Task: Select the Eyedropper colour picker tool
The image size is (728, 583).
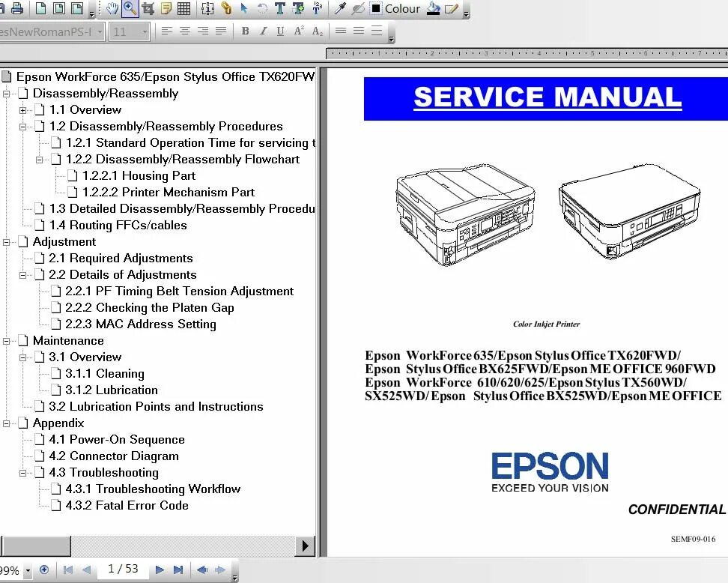Action: (x=340, y=8)
